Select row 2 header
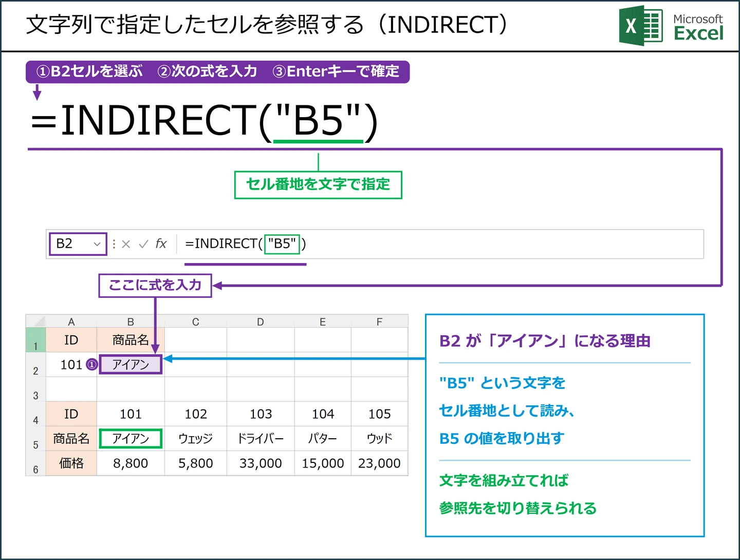The height and width of the screenshot is (560, 740). (36, 365)
